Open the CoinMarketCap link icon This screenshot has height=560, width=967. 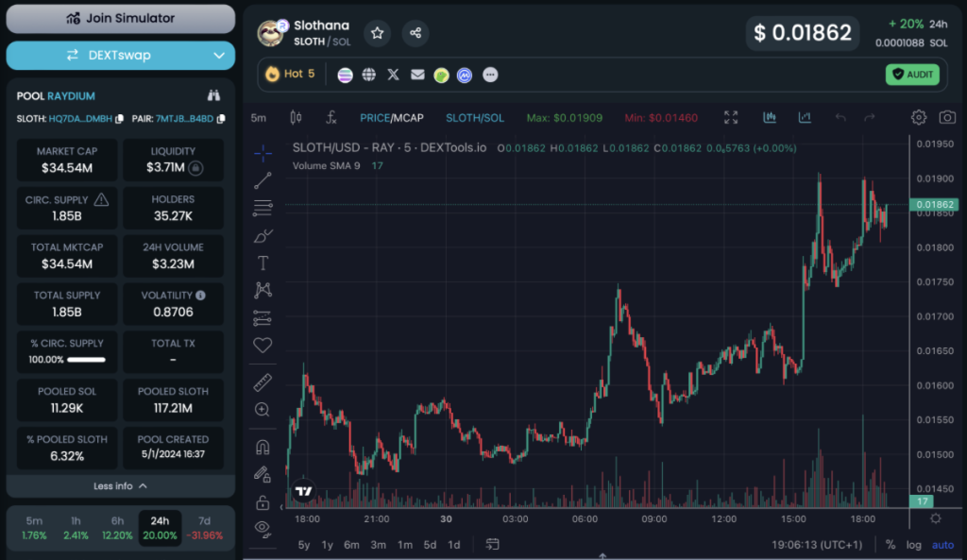click(465, 76)
